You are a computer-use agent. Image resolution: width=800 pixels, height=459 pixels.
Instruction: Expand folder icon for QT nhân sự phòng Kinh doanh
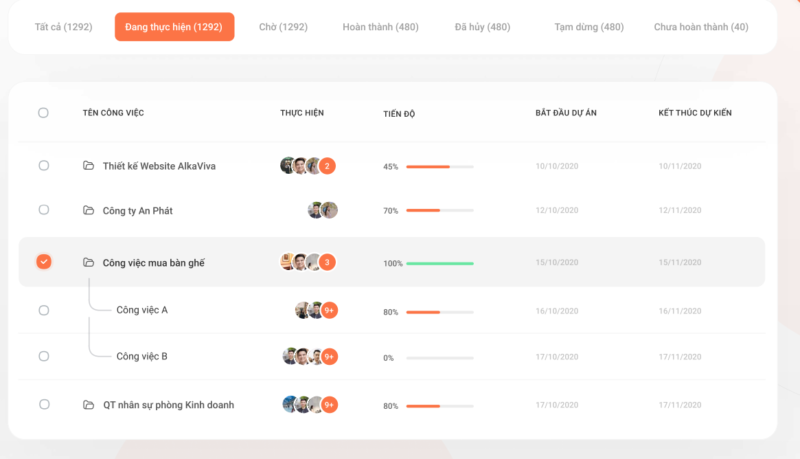click(x=88, y=404)
